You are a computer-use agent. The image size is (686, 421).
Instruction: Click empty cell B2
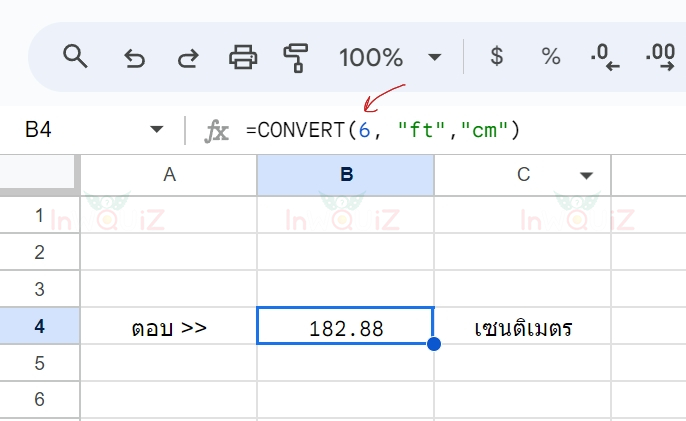[x=346, y=252]
